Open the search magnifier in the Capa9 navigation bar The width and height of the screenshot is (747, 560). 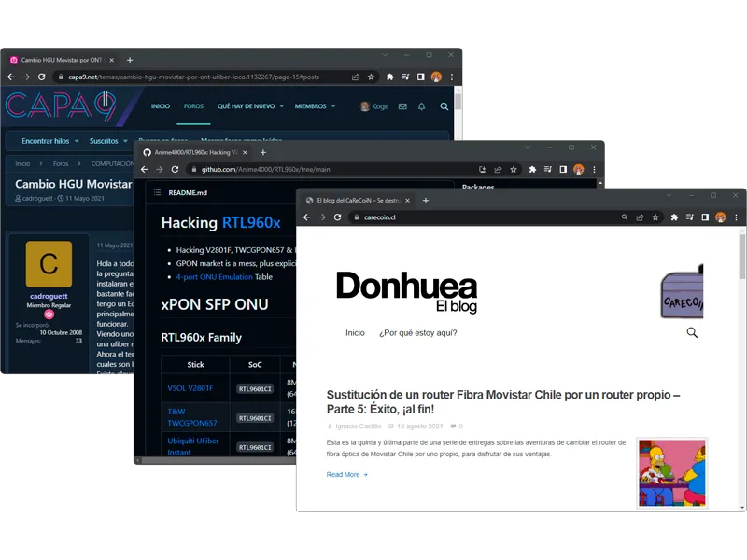[x=444, y=106]
